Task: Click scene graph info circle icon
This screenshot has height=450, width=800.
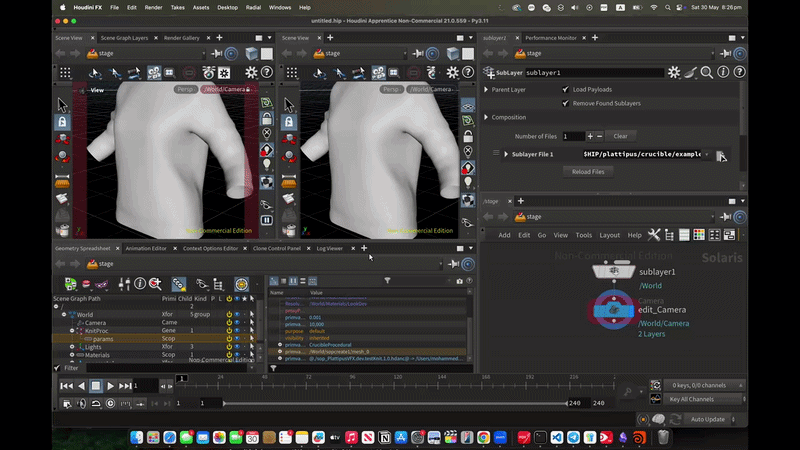Action: (140, 284)
